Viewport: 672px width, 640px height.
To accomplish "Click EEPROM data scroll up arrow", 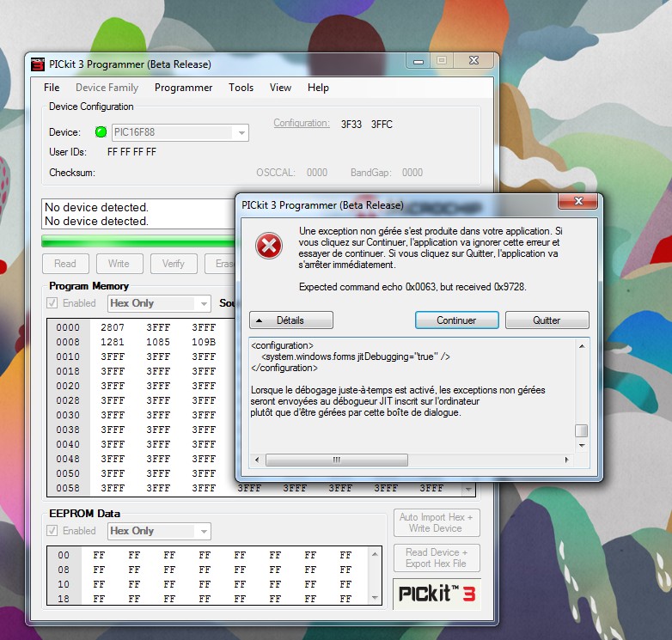I will point(375,554).
